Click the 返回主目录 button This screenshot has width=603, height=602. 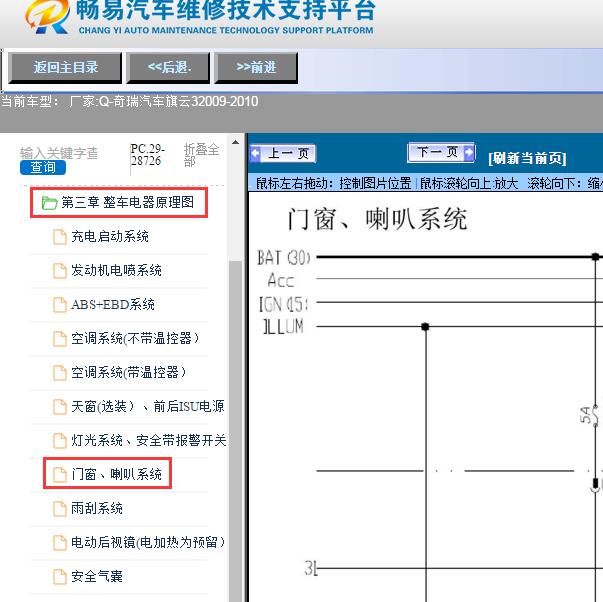point(66,67)
